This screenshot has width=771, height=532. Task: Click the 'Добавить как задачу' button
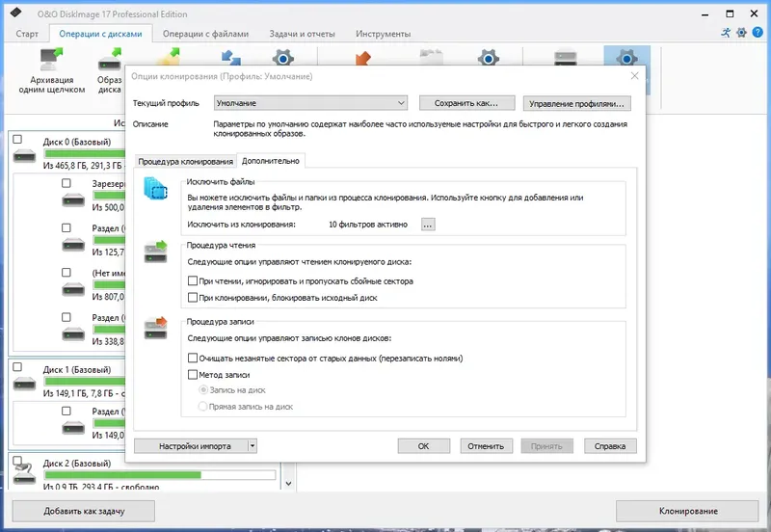(84, 511)
